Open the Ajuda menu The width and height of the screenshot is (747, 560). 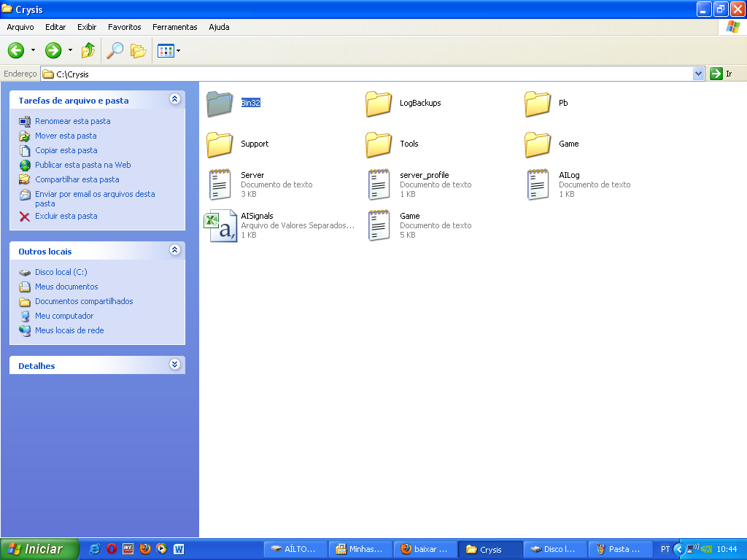219,27
